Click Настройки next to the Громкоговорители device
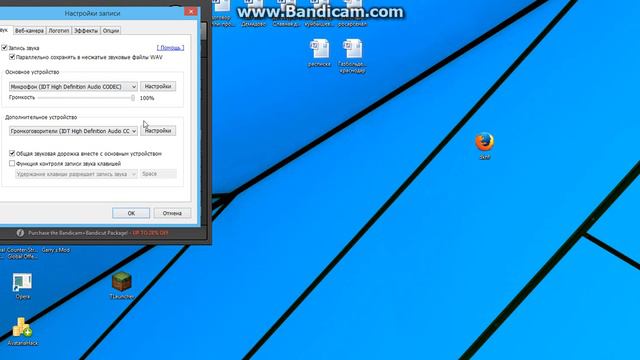640x360 pixels. coord(158,131)
